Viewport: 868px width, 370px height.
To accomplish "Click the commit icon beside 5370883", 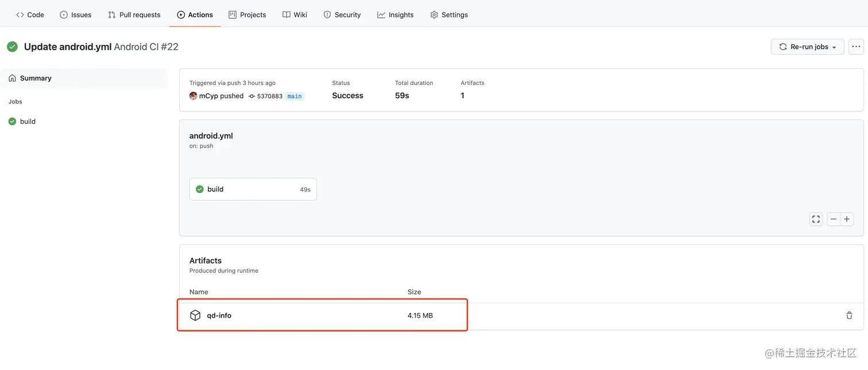I will (251, 96).
